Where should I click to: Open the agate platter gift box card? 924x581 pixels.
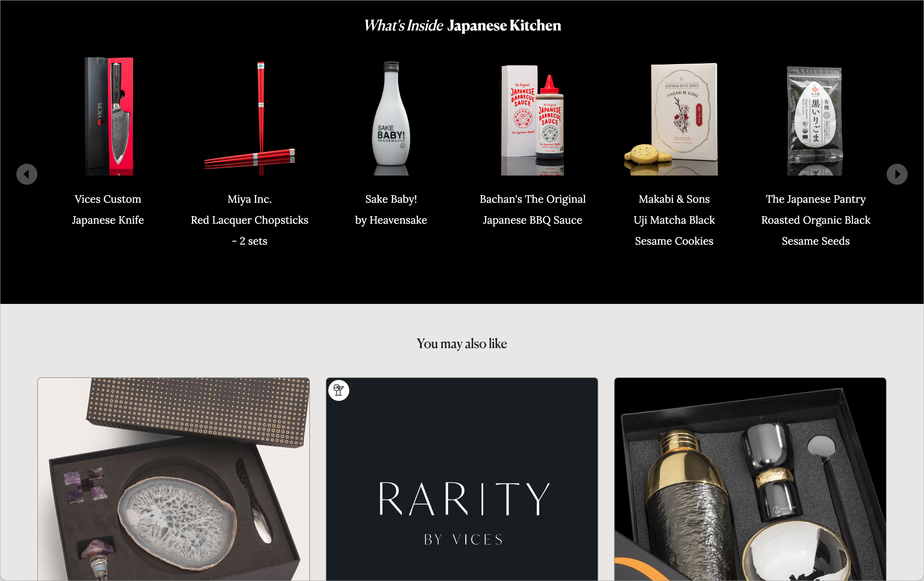pyautogui.click(x=173, y=479)
